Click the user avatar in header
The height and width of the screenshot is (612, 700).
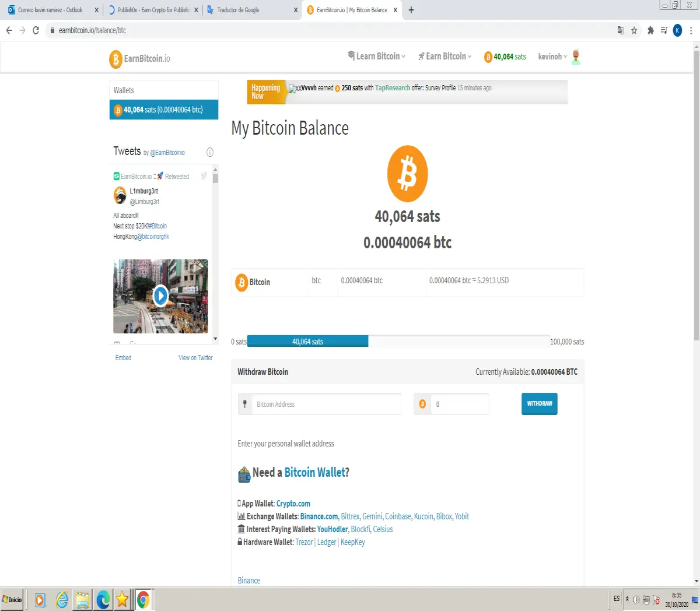(x=576, y=57)
